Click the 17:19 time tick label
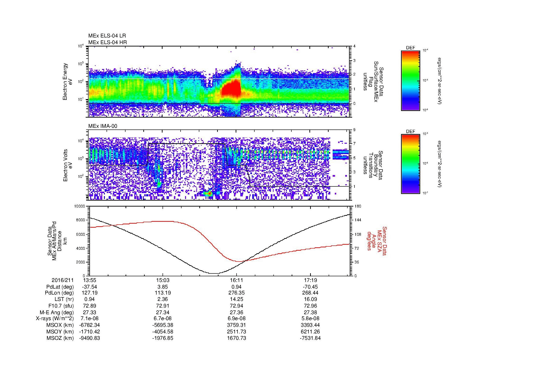 click(310, 280)
